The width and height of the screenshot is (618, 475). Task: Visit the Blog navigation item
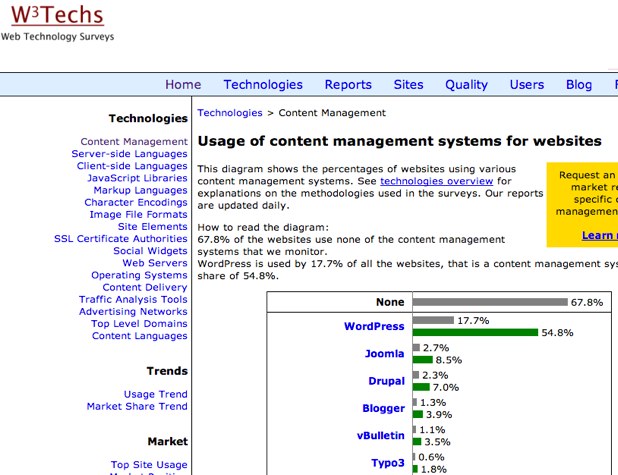(579, 85)
